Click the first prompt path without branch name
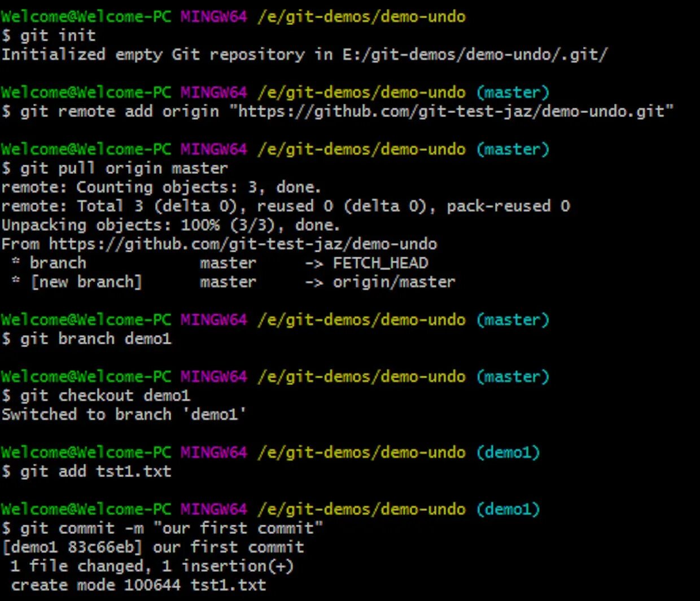The height and width of the screenshot is (601, 700). pyautogui.click(x=362, y=16)
